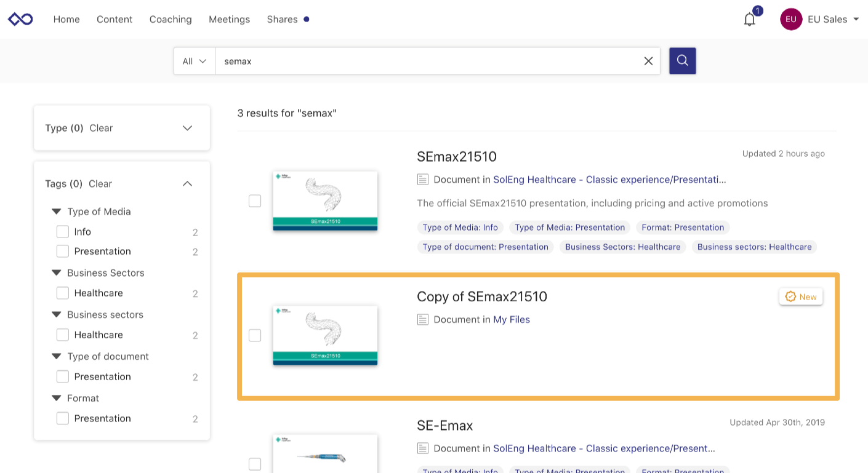Expand the Type filter panel
This screenshot has height=473, width=868.
[187, 127]
